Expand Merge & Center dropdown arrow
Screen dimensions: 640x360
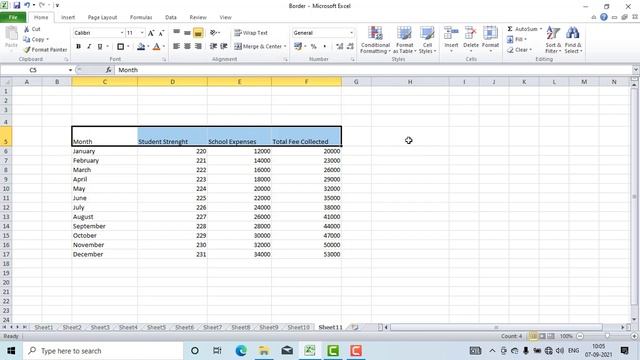(285, 47)
